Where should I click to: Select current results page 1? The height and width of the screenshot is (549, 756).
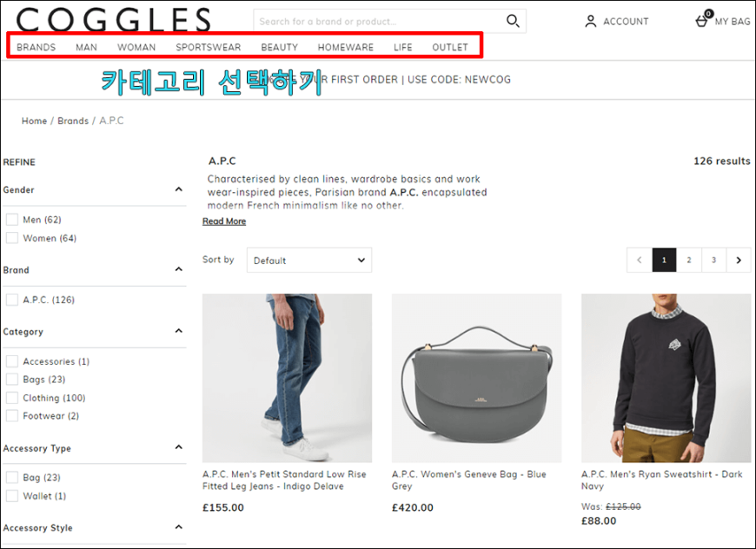point(664,261)
